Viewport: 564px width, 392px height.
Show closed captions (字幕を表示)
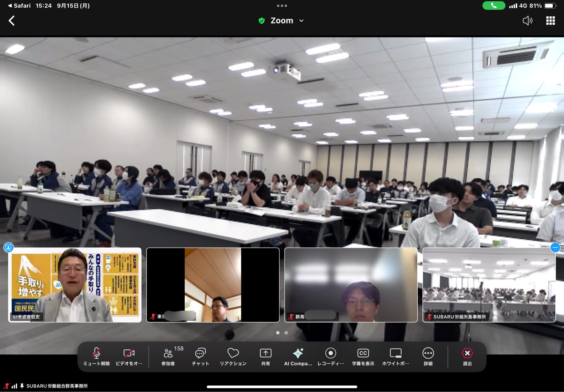(363, 356)
